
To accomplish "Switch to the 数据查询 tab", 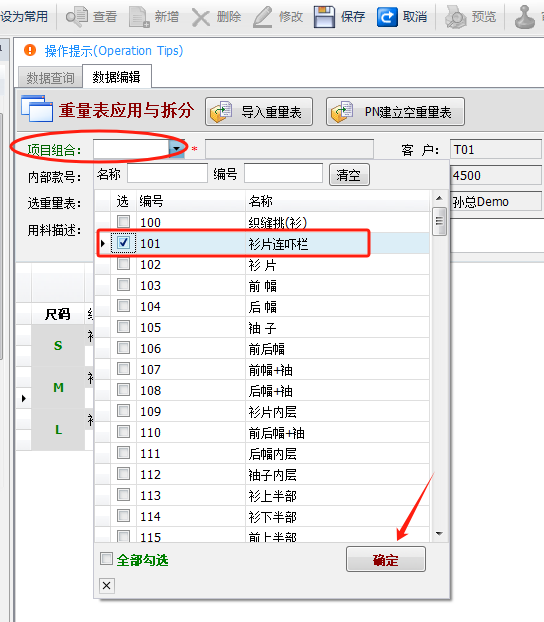I will (x=50, y=78).
